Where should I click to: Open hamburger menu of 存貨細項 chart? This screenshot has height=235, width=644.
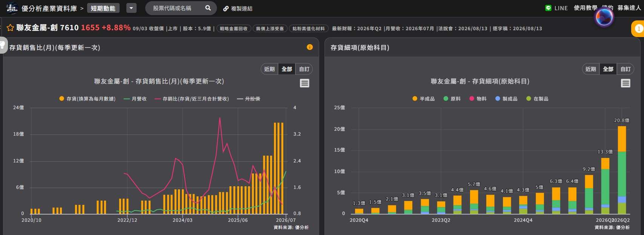point(626,83)
